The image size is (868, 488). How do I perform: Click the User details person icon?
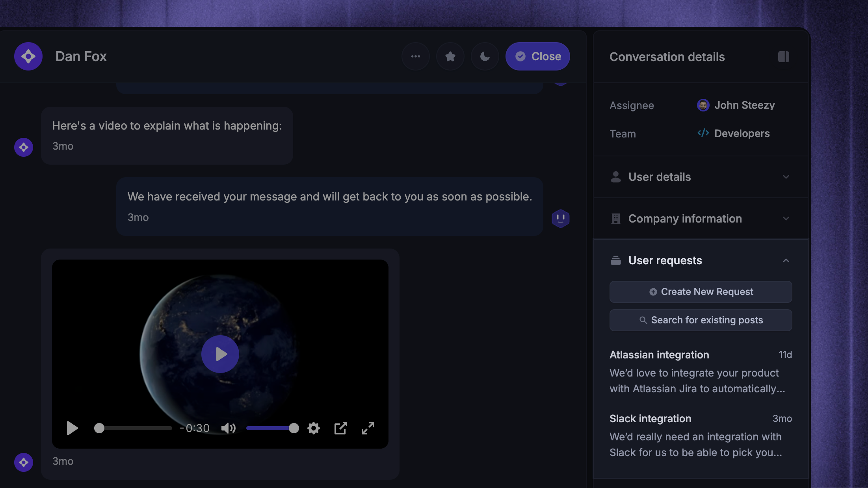click(615, 177)
